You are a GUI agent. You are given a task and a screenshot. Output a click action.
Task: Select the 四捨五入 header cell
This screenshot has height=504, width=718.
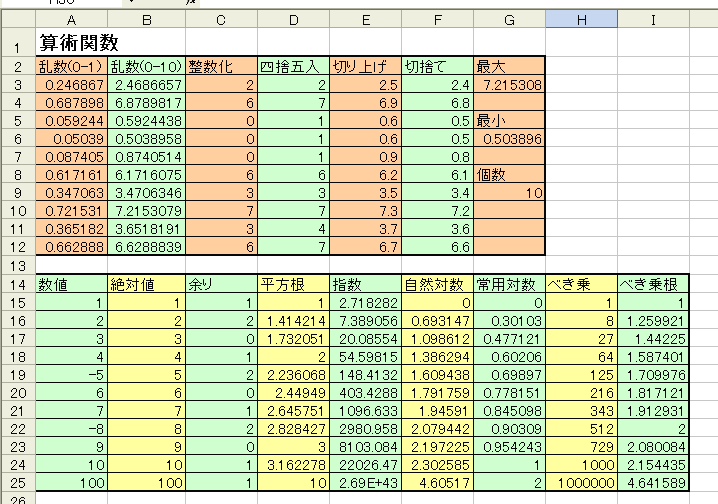point(293,67)
